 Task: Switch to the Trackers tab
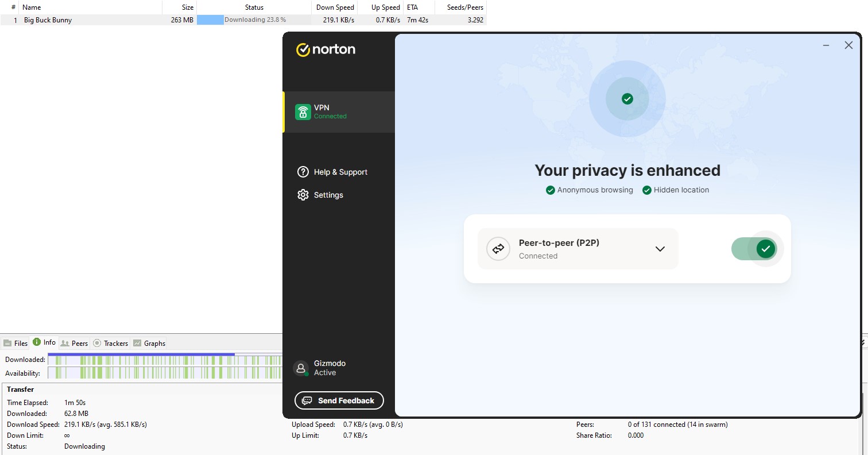pyautogui.click(x=111, y=343)
